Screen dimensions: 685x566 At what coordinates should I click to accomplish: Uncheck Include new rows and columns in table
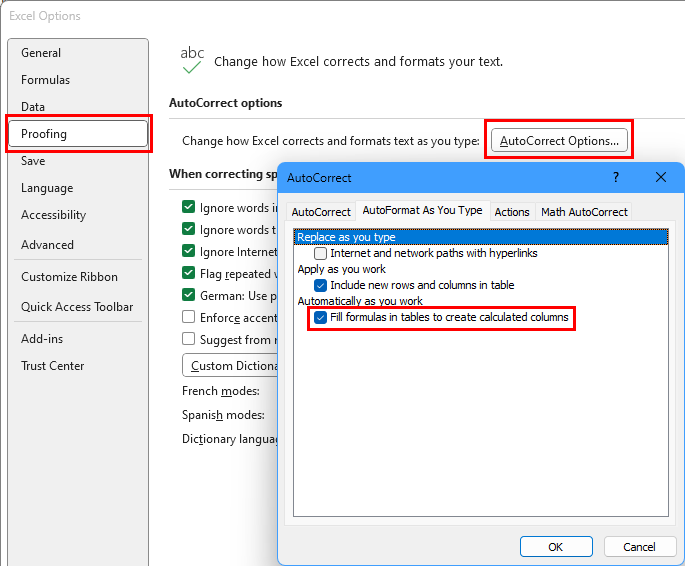[x=320, y=286]
